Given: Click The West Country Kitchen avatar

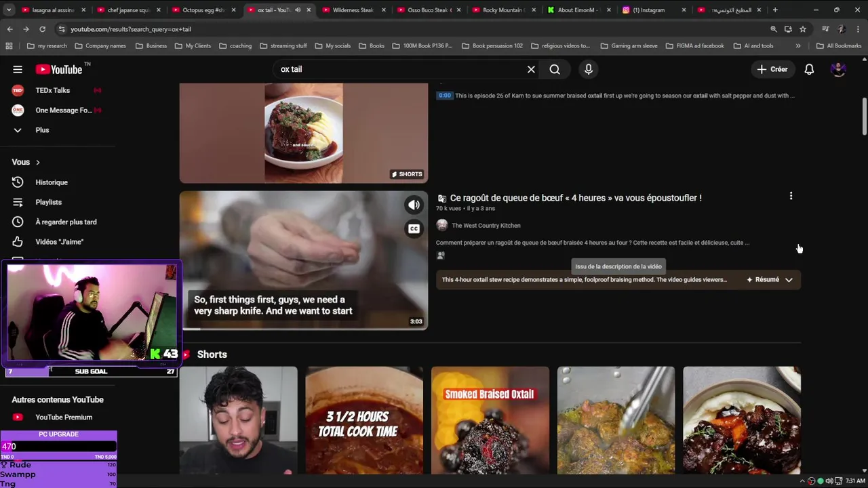Looking at the screenshot, I should click(x=442, y=225).
